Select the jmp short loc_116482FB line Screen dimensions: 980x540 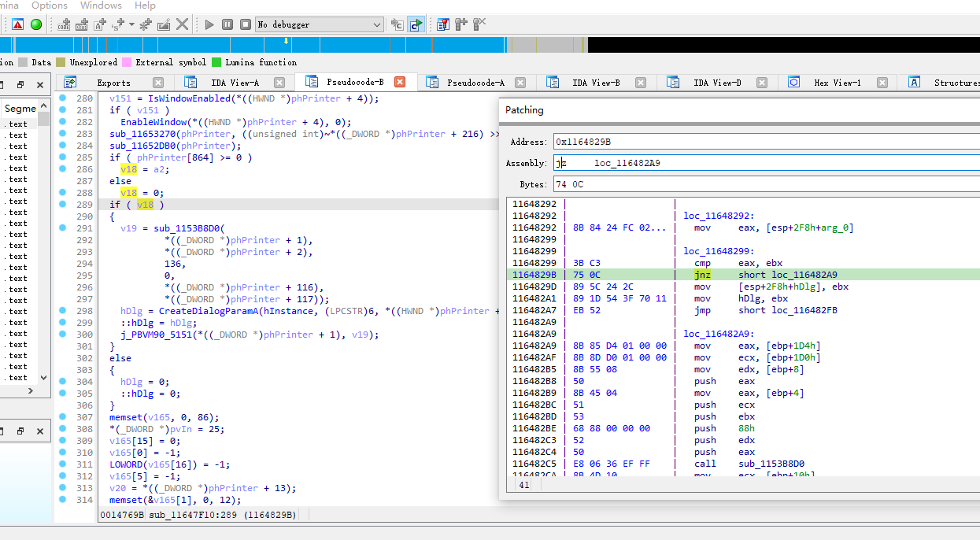click(743, 310)
